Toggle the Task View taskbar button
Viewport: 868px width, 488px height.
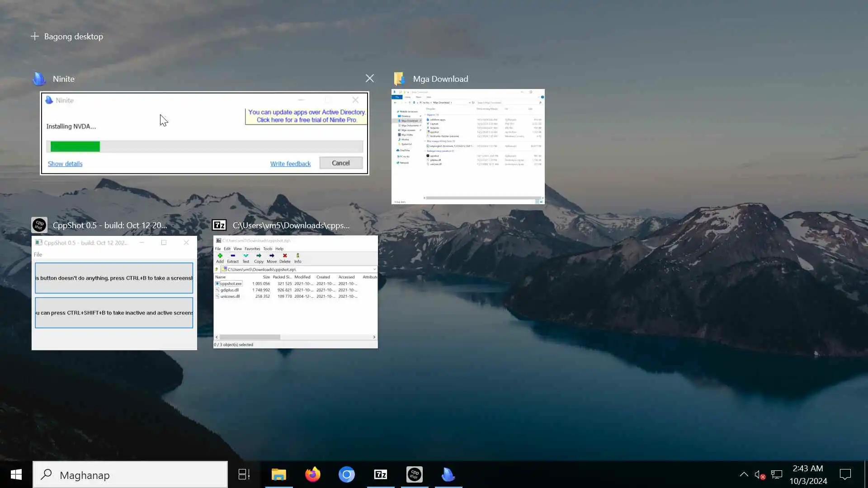click(244, 474)
